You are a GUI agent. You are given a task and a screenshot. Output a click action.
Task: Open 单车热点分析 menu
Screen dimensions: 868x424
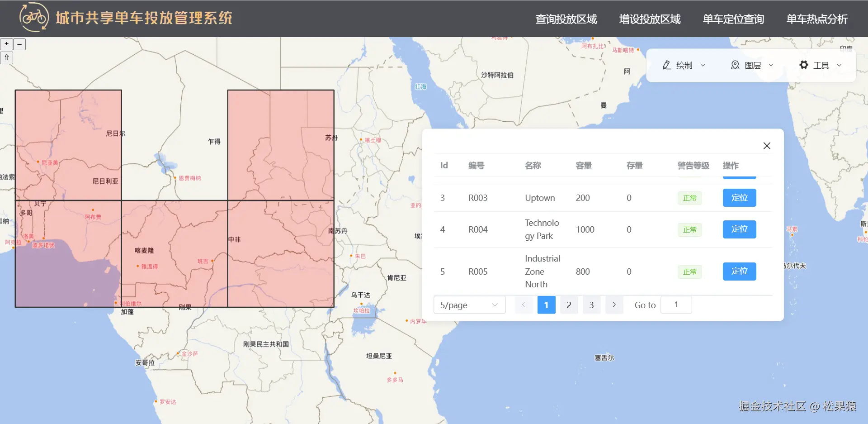tap(817, 19)
